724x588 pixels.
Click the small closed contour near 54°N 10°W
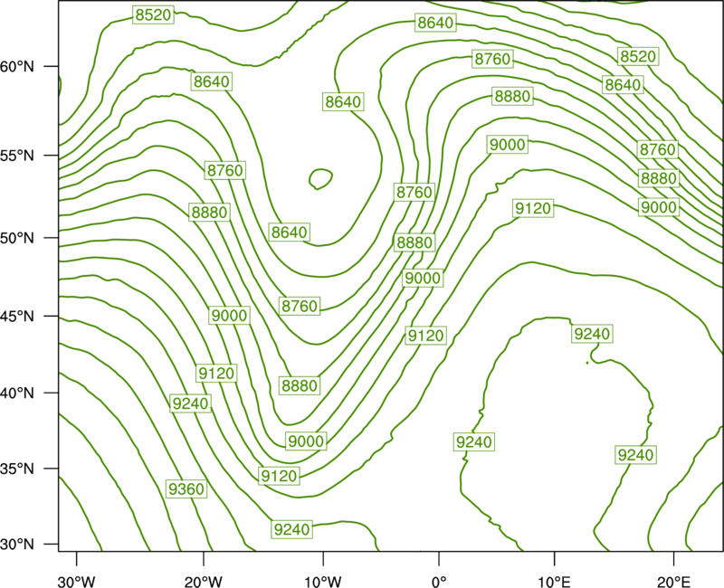321,178
